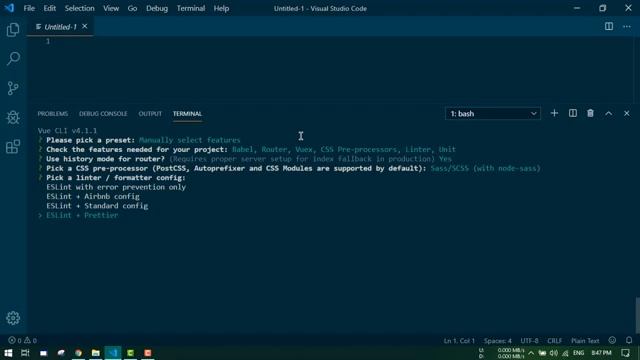Viewport: 640px width, 360px height.
Task: Click the highlighted 'ESLint + Prettier' option
Action: coord(82,215)
